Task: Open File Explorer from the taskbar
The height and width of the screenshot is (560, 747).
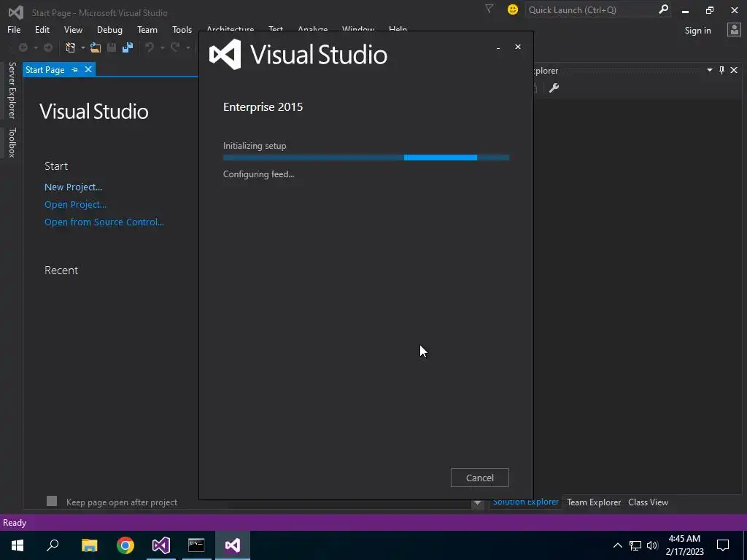Action: point(89,545)
